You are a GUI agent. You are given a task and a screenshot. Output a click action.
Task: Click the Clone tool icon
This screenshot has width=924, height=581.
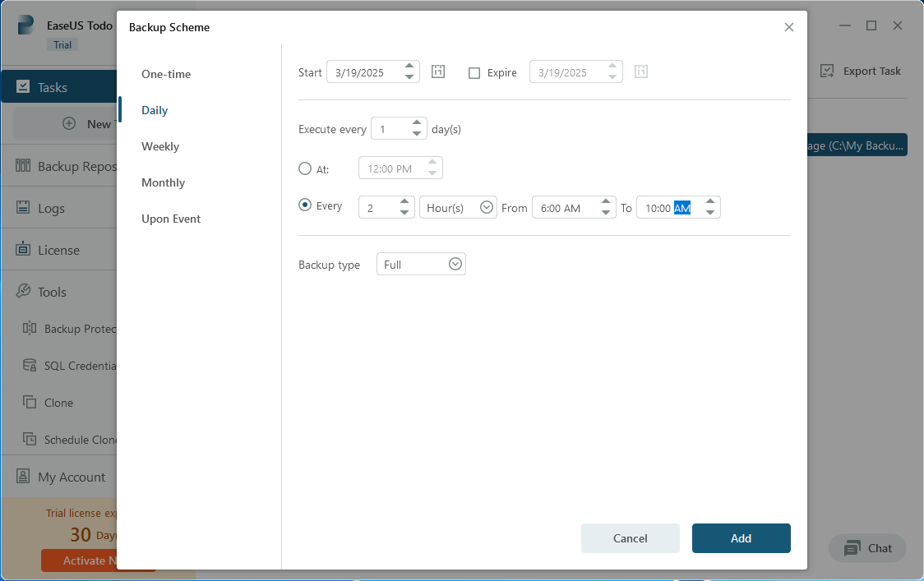[x=30, y=403]
